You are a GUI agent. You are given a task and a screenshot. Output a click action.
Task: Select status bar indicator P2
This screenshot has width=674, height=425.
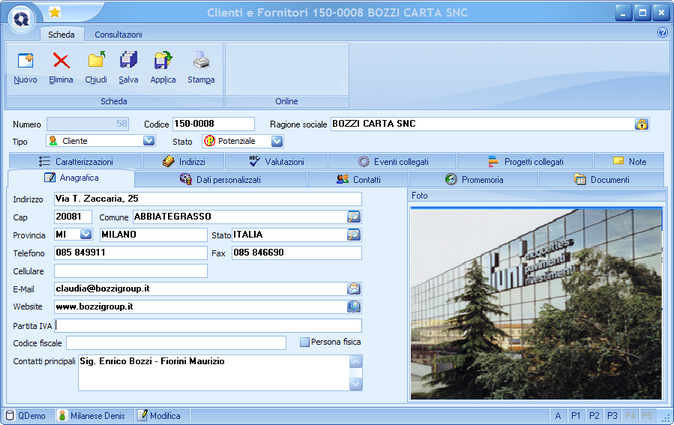pyautogui.click(x=594, y=416)
